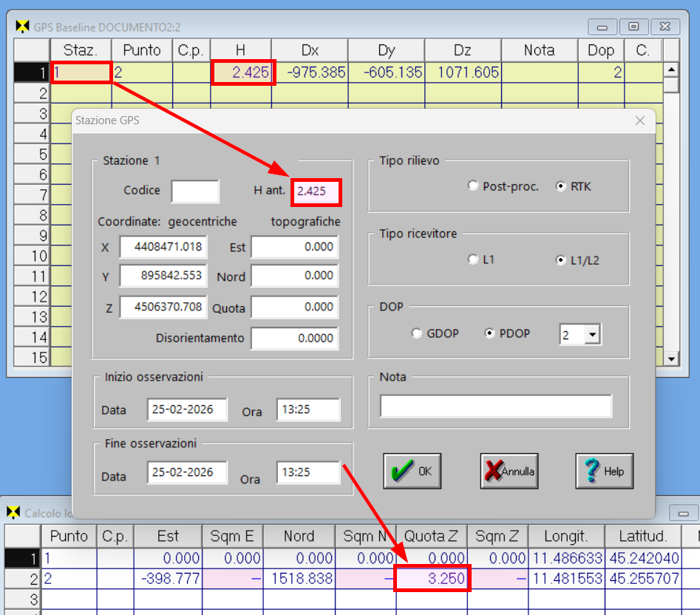Choose the L1 receiver type
The image size is (700, 615).
pyautogui.click(x=473, y=259)
